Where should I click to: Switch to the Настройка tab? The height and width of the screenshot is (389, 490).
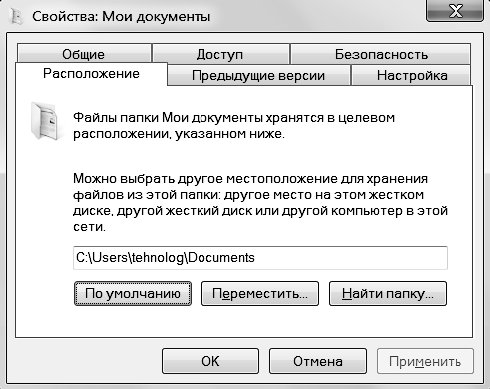pyautogui.click(x=411, y=75)
